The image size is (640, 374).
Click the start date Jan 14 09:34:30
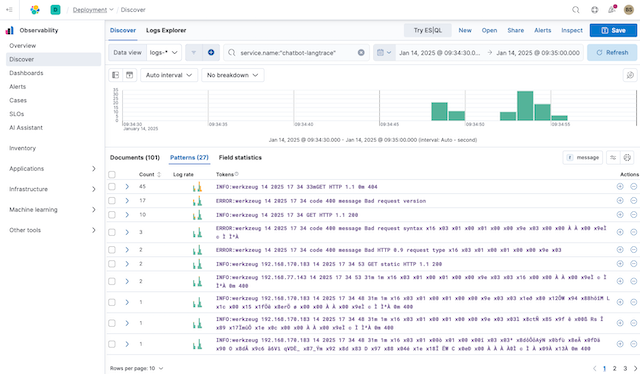pos(440,53)
